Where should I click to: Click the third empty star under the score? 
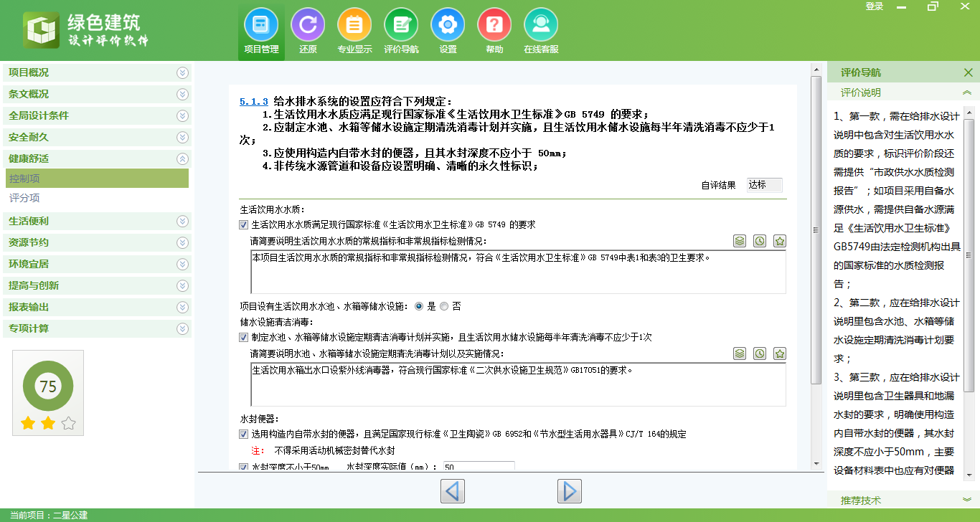(68, 423)
